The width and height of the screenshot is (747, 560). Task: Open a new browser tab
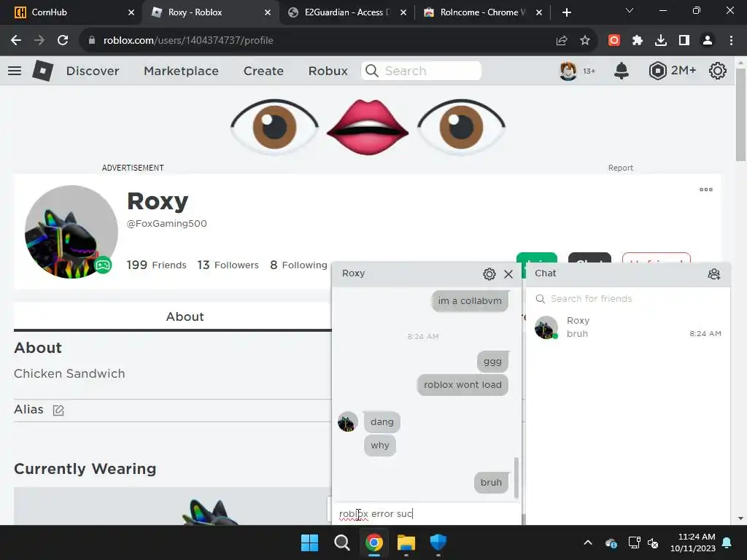566,12
